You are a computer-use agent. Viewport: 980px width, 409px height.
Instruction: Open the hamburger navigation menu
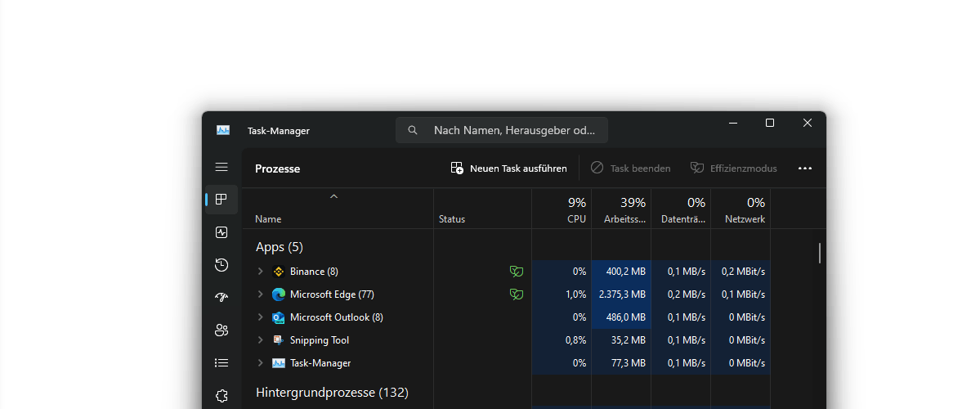(x=222, y=167)
